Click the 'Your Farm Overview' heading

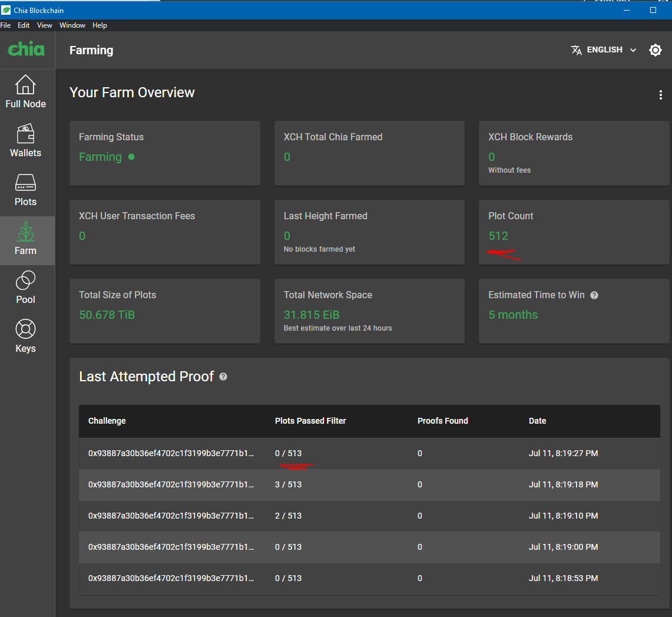(132, 93)
